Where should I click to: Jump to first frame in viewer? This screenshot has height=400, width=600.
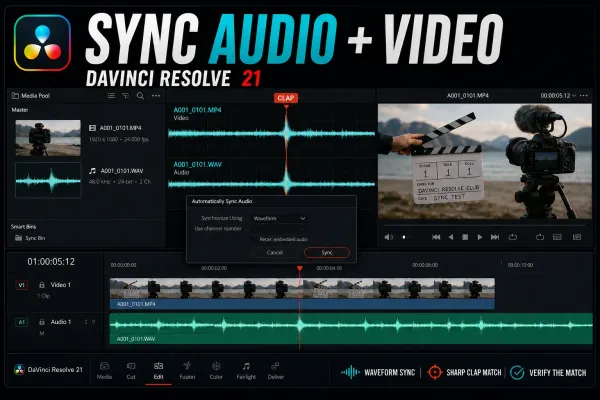(436, 237)
